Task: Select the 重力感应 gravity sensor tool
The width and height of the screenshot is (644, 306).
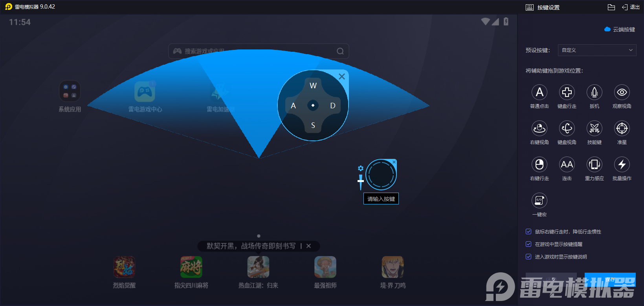Action: click(x=594, y=164)
